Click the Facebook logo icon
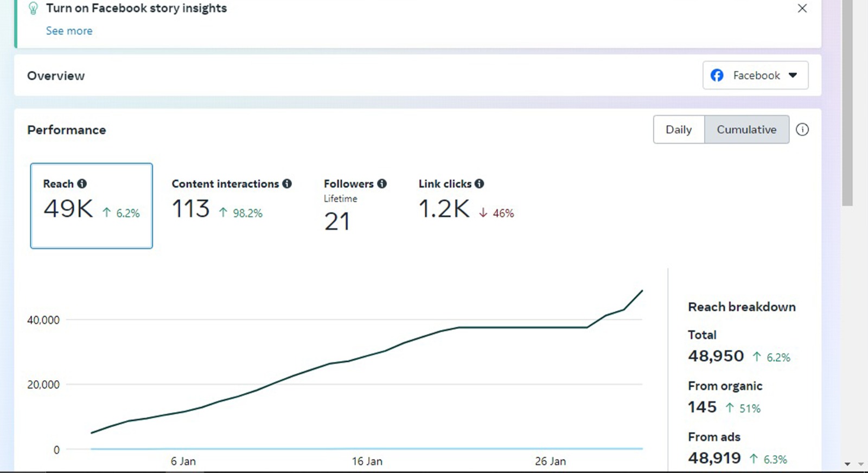This screenshot has height=473, width=868. [717, 75]
